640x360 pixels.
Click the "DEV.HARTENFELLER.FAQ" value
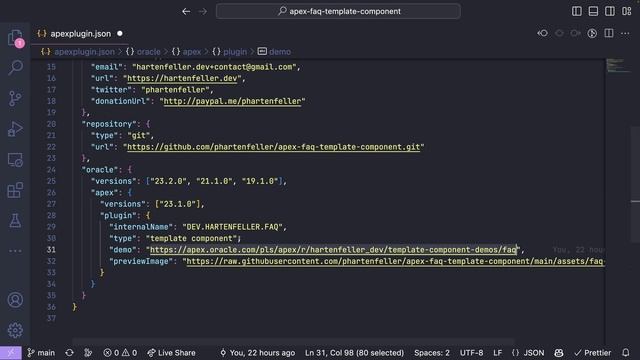pos(232,227)
